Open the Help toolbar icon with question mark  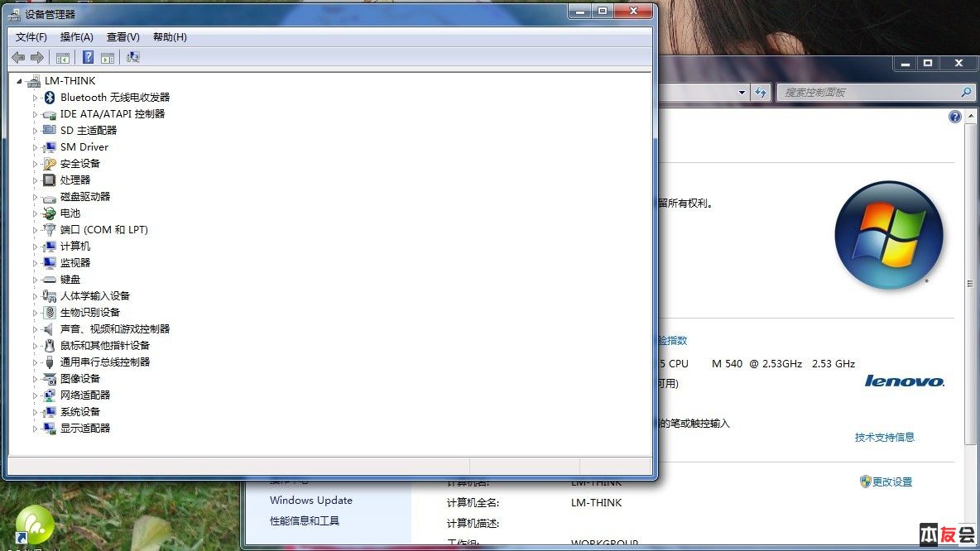(x=88, y=57)
